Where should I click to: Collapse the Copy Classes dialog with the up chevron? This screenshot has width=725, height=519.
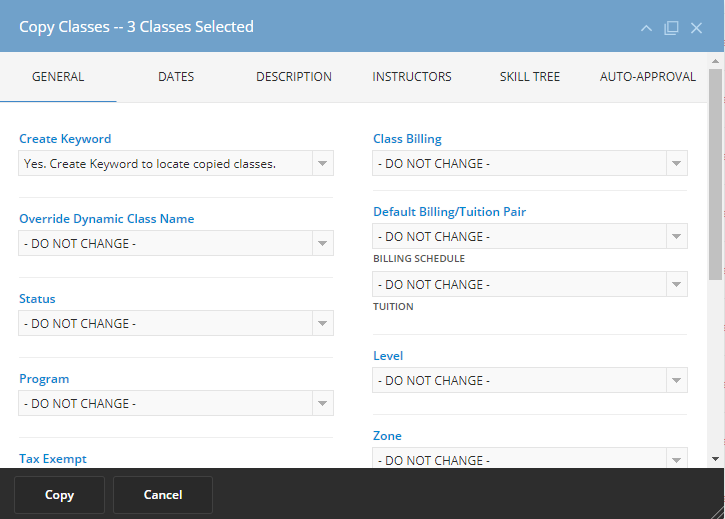coord(646,28)
